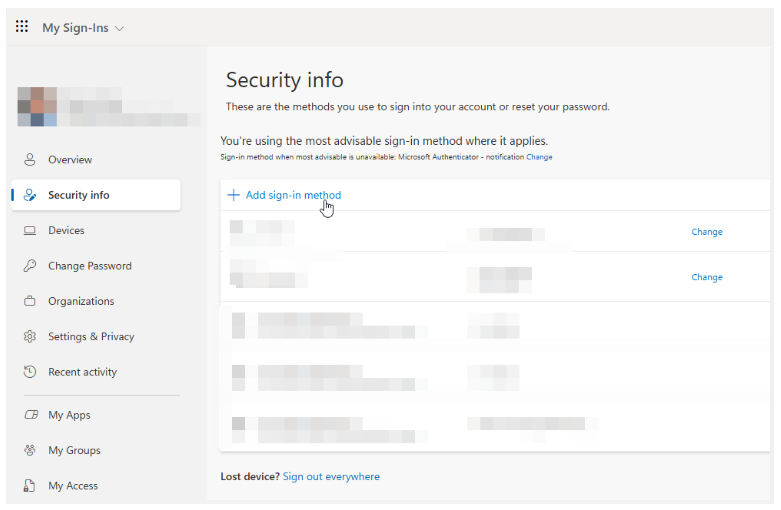Select Security info in the sidebar

click(78, 195)
